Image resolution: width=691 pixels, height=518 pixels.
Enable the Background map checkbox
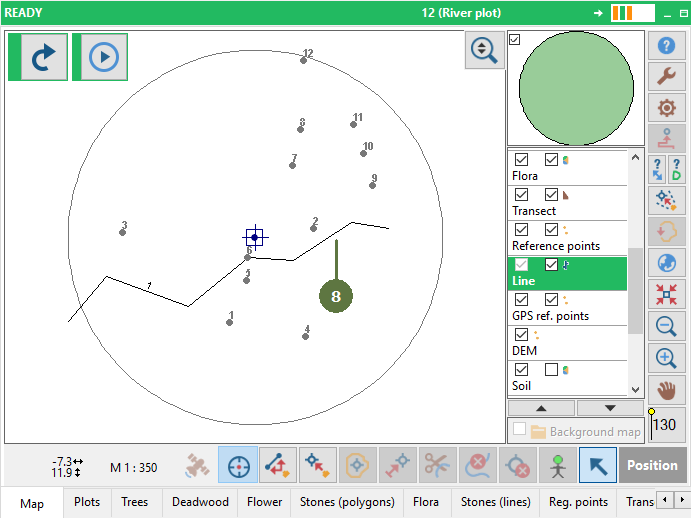pyautogui.click(x=520, y=429)
